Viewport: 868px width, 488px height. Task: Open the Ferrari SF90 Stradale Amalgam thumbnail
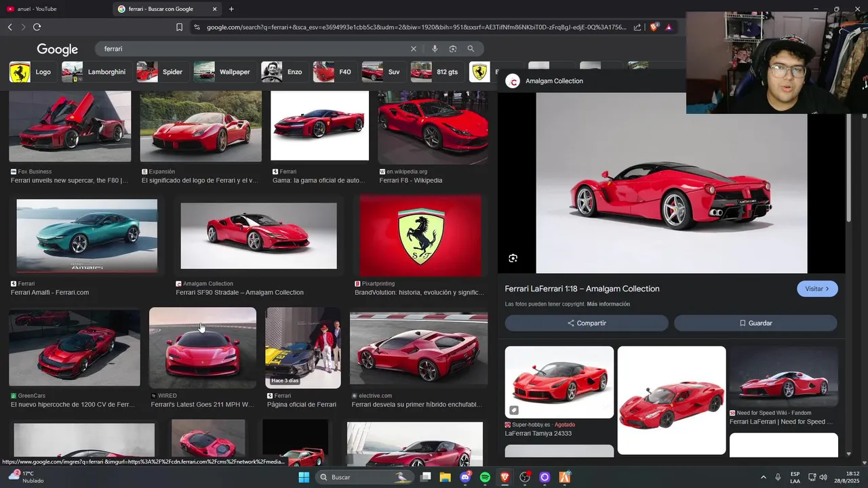(258, 236)
